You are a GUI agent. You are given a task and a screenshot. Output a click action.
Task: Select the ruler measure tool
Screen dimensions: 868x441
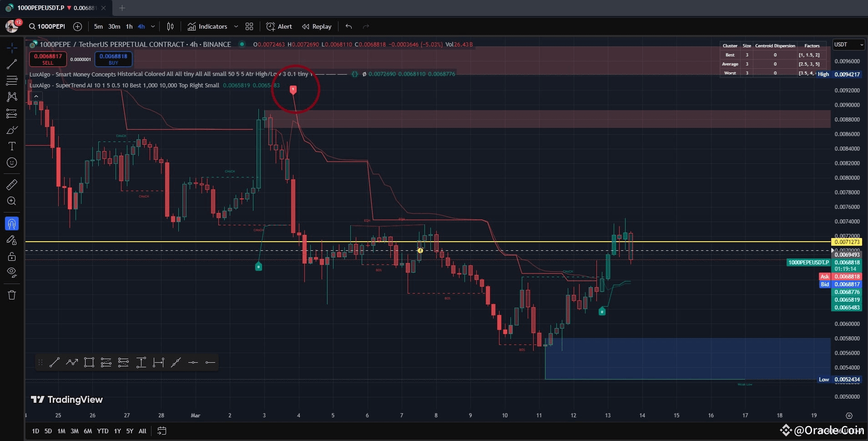pos(12,184)
